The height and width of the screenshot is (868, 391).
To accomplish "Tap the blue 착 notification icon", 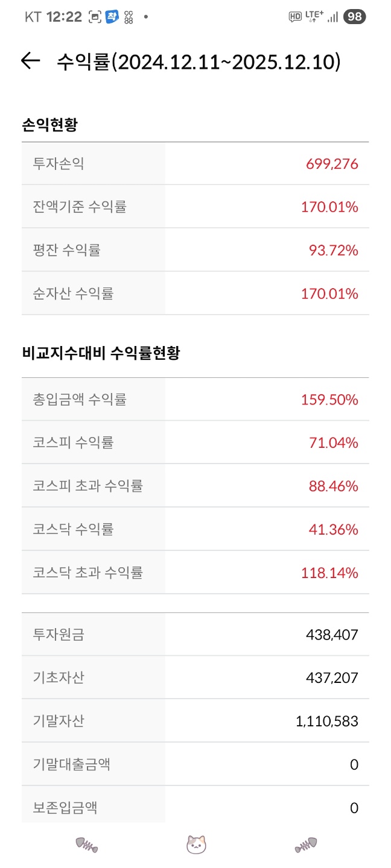I will 112,17.
